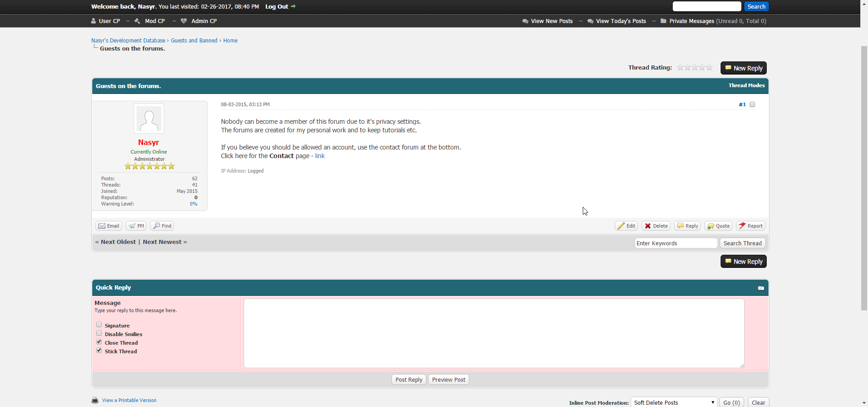The image size is (868, 407).
Task: Open the printable version via printer icon
Action: (95, 400)
